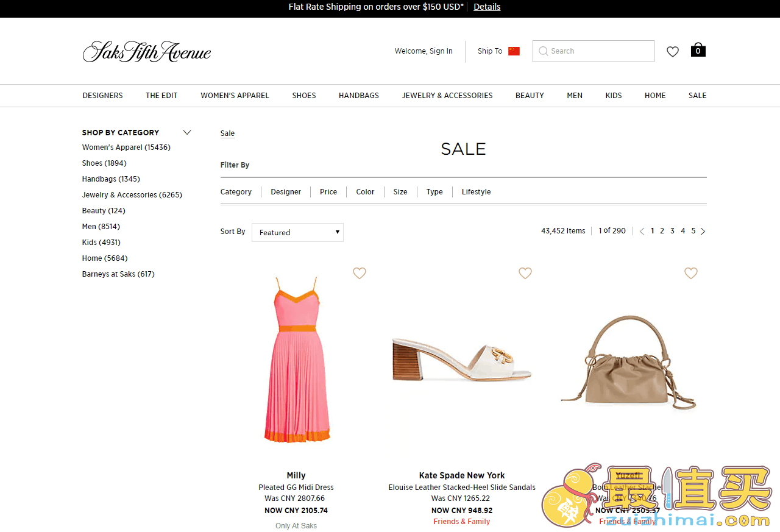Image resolution: width=780 pixels, height=532 pixels.
Task: Open the Kids menu
Action: [x=614, y=96]
